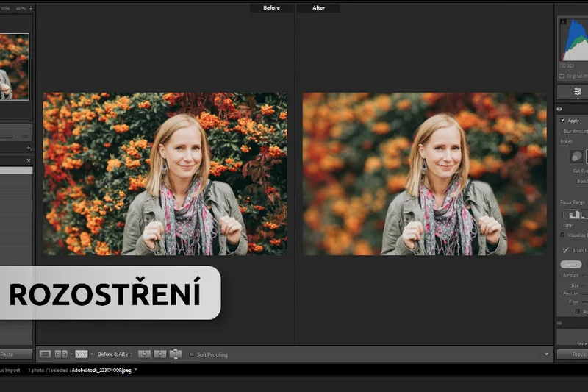The height and width of the screenshot is (392, 588).
Task: Click the After blurred photo preview
Action: pos(425,174)
